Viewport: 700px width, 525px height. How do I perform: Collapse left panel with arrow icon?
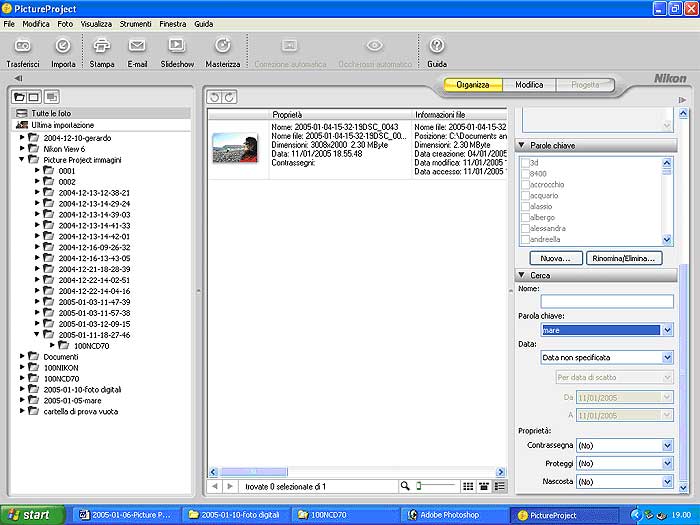pos(18,79)
